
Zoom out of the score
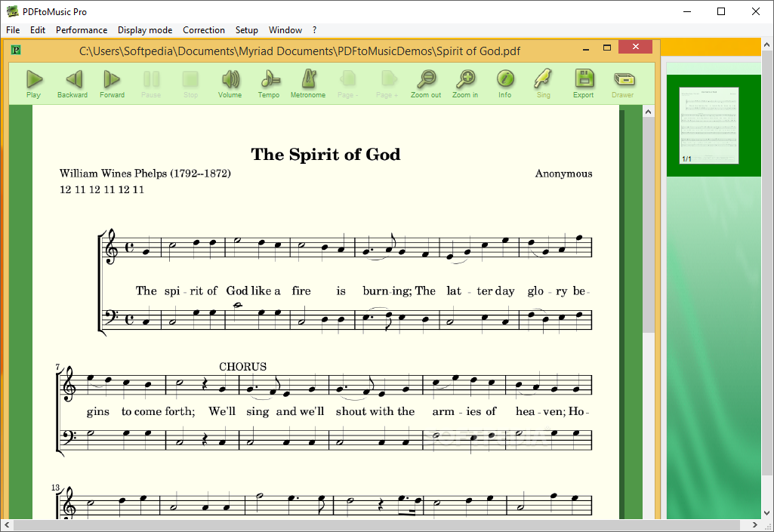426,84
